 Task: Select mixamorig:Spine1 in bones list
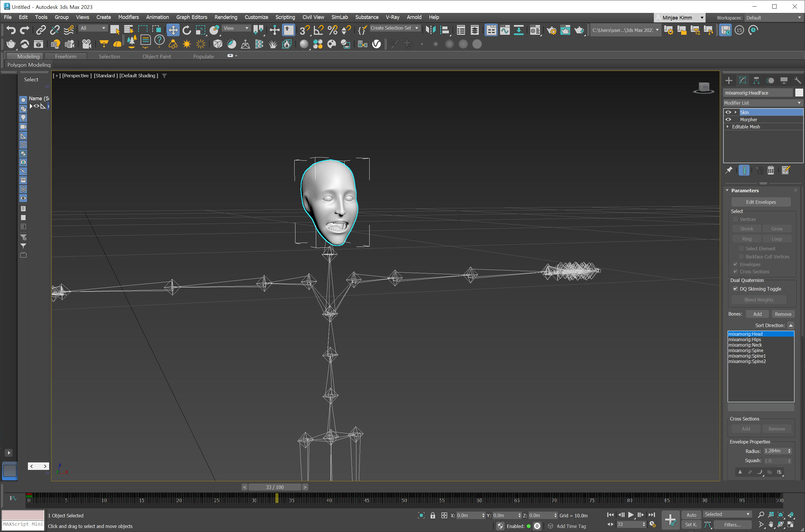click(747, 356)
